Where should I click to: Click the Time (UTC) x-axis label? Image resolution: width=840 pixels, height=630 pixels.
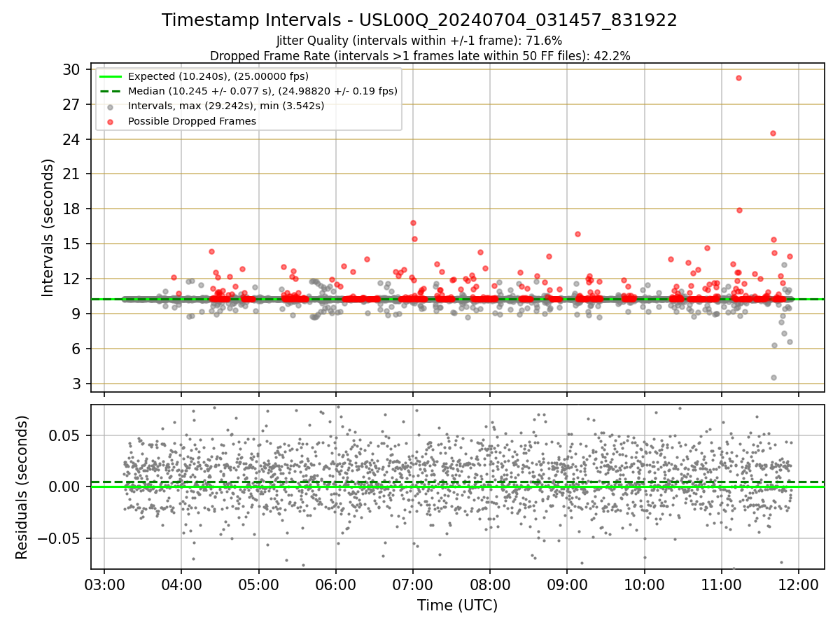coord(457,605)
